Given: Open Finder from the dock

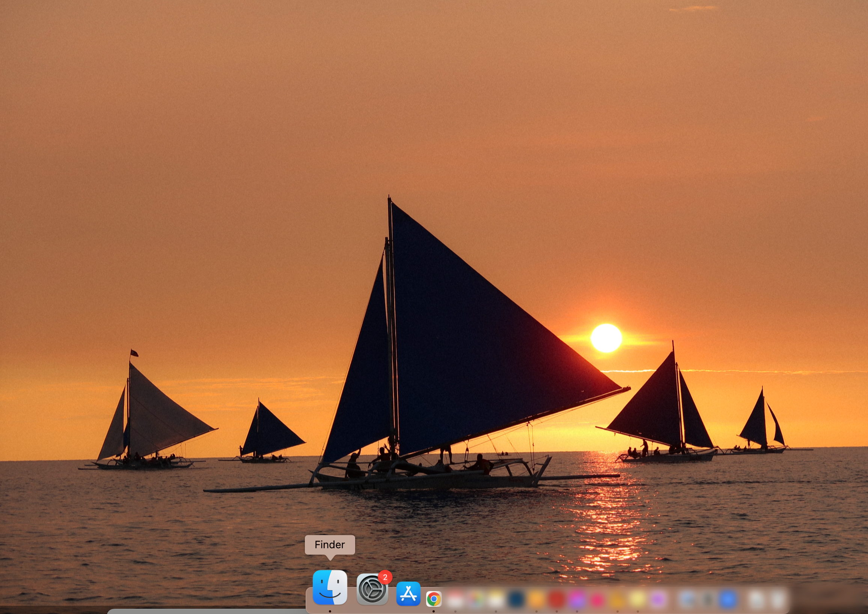Looking at the screenshot, I should click(330, 587).
